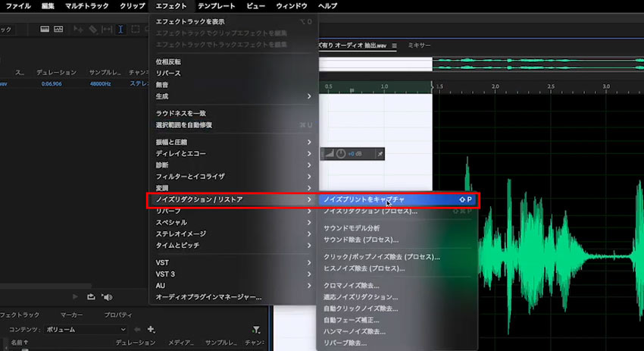Screen dimensions: 644x351
Task: Expand the 変調 submenu
Action: point(233,188)
